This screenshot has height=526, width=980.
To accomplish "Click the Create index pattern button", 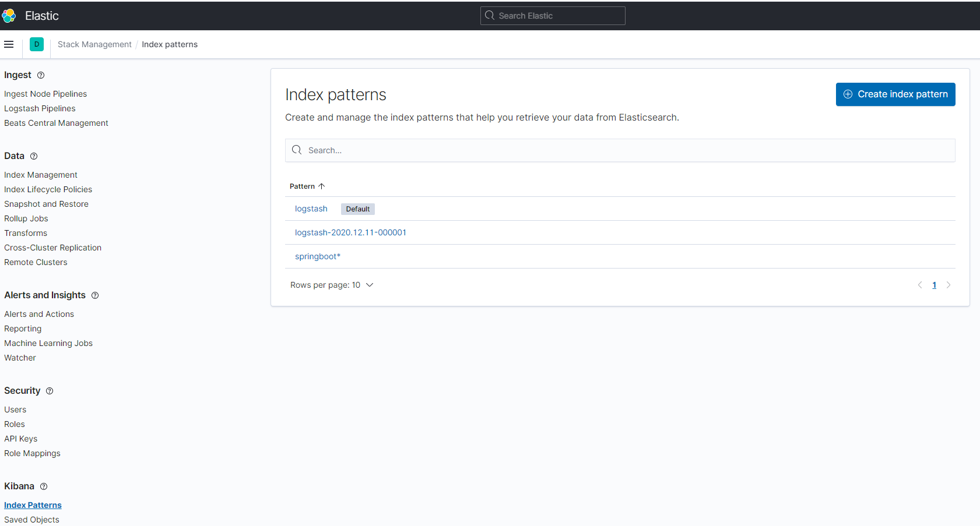I will tap(895, 94).
